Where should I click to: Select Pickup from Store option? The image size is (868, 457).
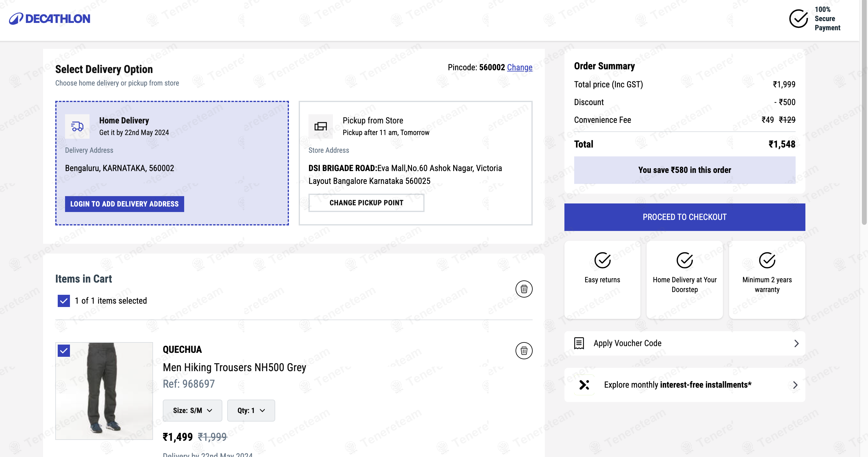point(372,121)
